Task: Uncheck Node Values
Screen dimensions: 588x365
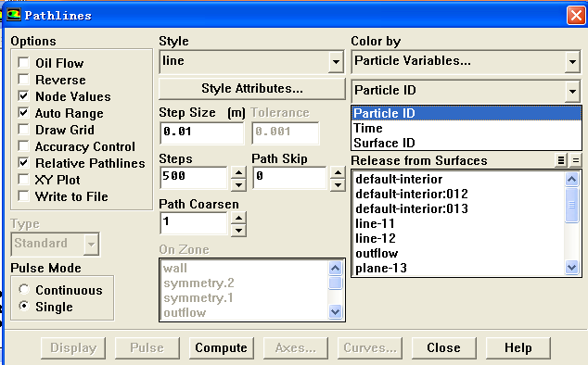Action: [x=23, y=96]
